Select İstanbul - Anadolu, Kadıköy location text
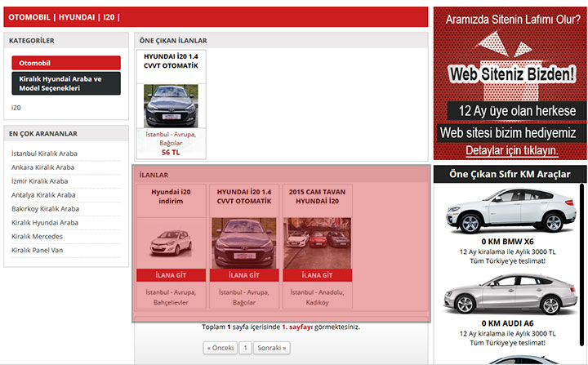Viewport: 588px width, 365px height. click(x=317, y=297)
